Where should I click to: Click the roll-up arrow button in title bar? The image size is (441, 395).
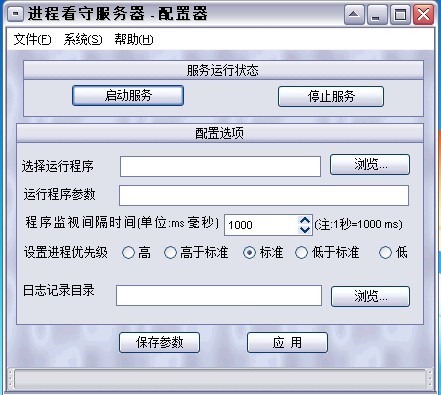click(354, 15)
